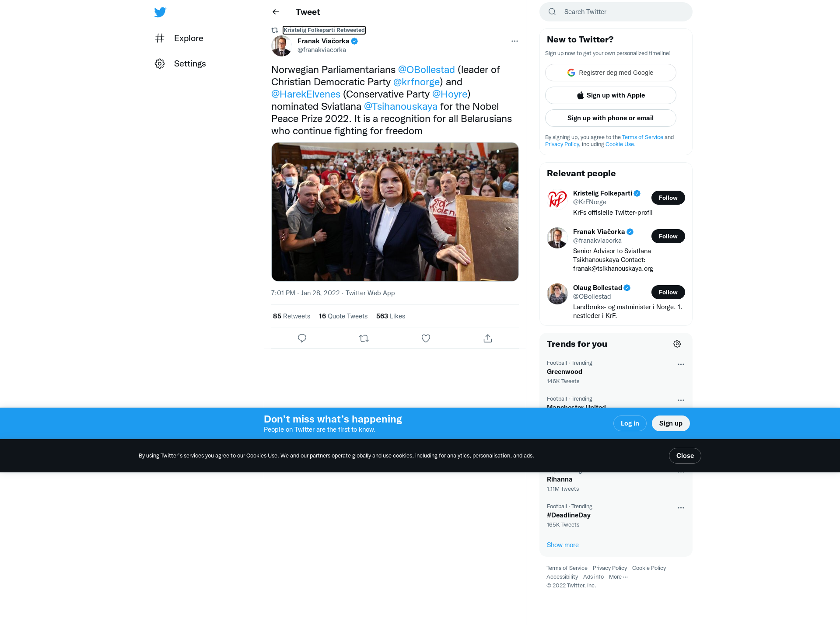Click the Search Twitter field
This screenshot has height=625, width=840.
(616, 12)
